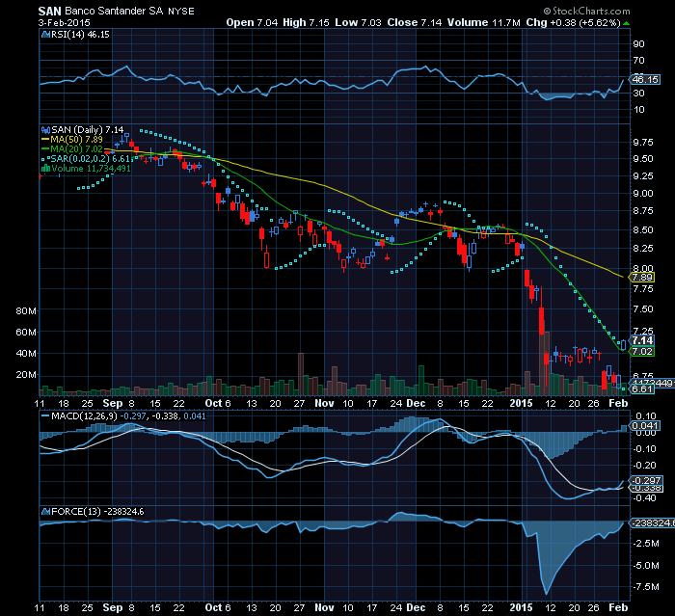
Task: Click Feb on the price chart date axis
Action: click(619, 403)
